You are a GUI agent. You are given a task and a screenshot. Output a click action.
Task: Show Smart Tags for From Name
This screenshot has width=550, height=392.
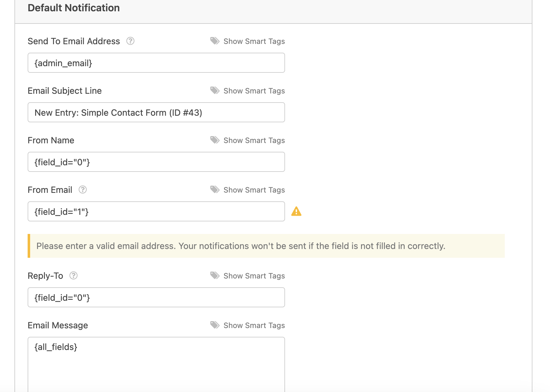point(254,140)
